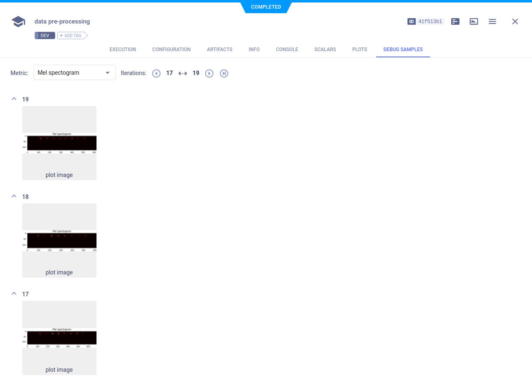Open the CONFIGURATION tab
The height and width of the screenshot is (392, 532).
tap(171, 50)
